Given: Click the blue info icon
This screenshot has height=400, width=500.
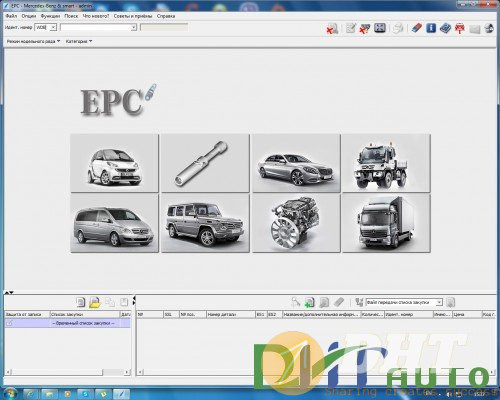Looking at the screenshot, I should pyautogui.click(x=431, y=28).
